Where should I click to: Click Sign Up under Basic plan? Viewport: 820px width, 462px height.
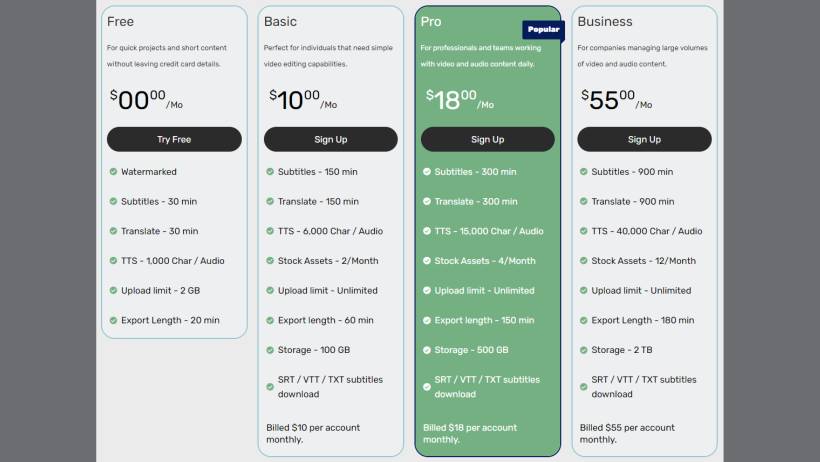coord(331,139)
